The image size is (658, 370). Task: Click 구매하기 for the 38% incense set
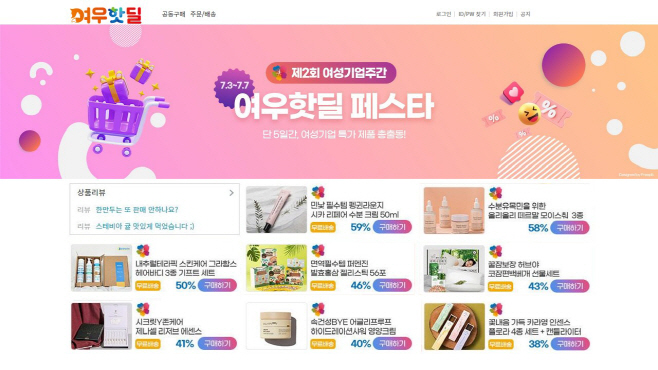point(569,344)
